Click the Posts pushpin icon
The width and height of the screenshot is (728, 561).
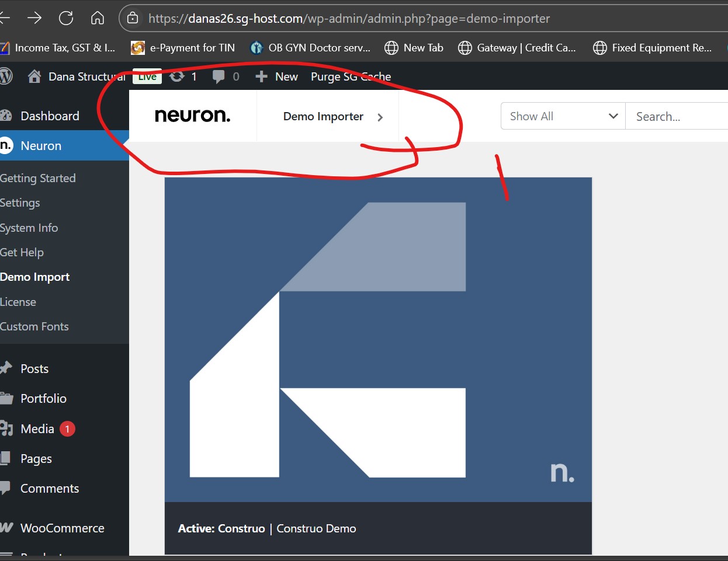[6, 368]
